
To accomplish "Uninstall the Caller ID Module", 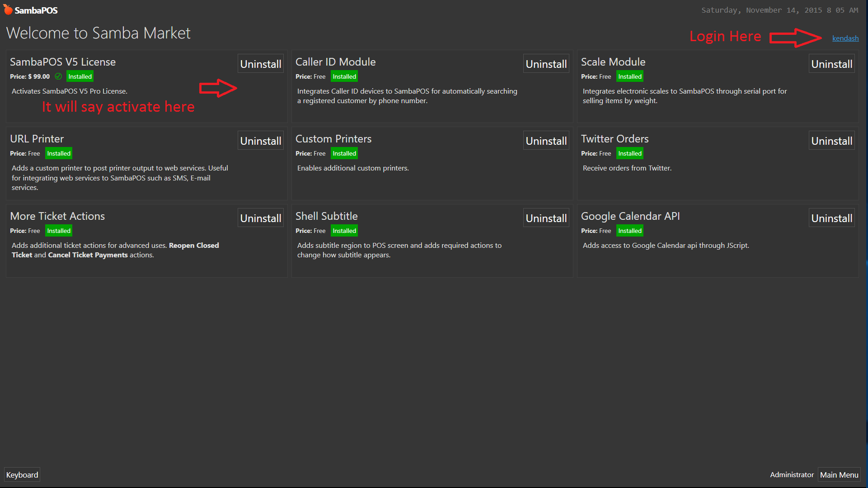I will pos(546,64).
